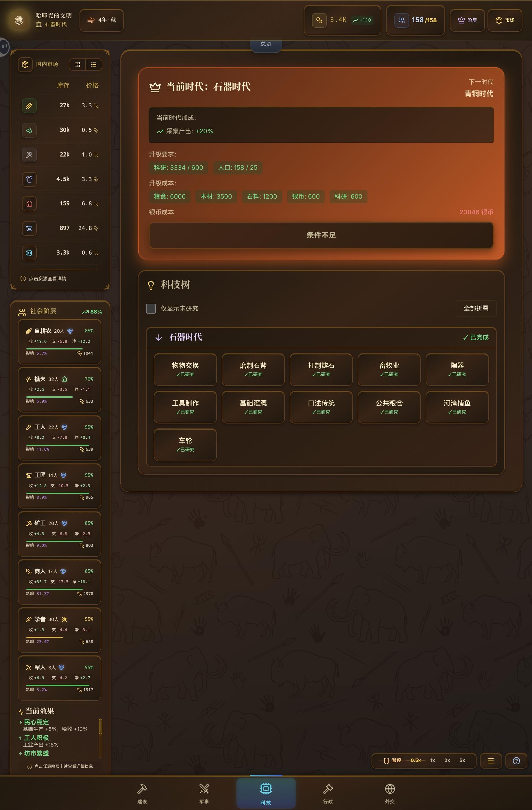Click the 青铜时代 next era label
This screenshot has width=532, height=810.
[x=479, y=94]
